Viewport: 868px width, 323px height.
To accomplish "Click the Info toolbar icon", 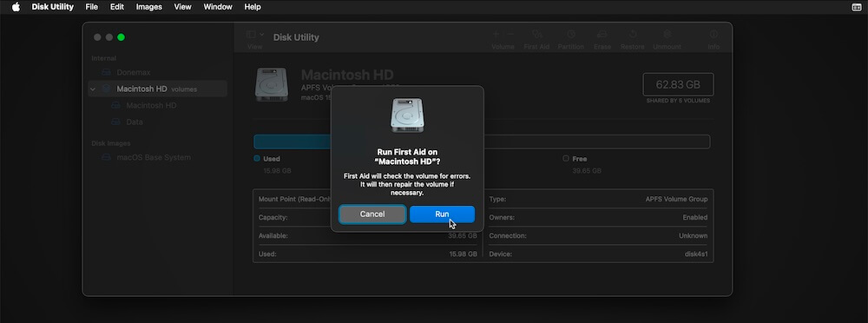I will pyautogui.click(x=713, y=35).
